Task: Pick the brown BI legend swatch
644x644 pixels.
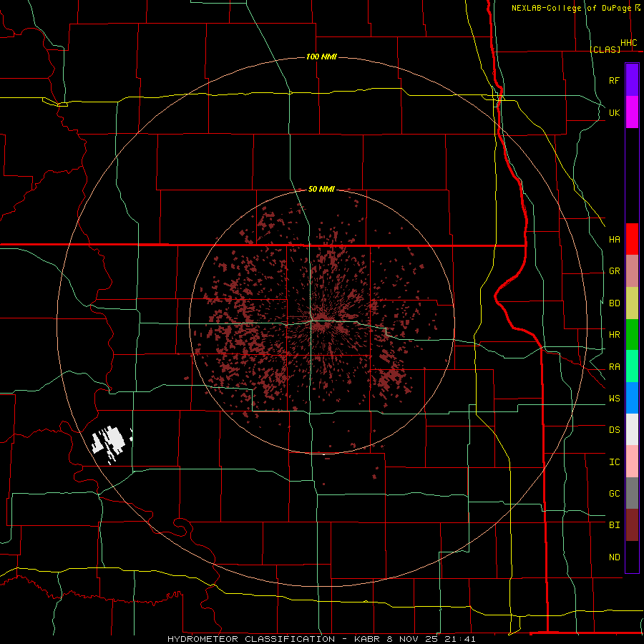Action: pos(632,525)
